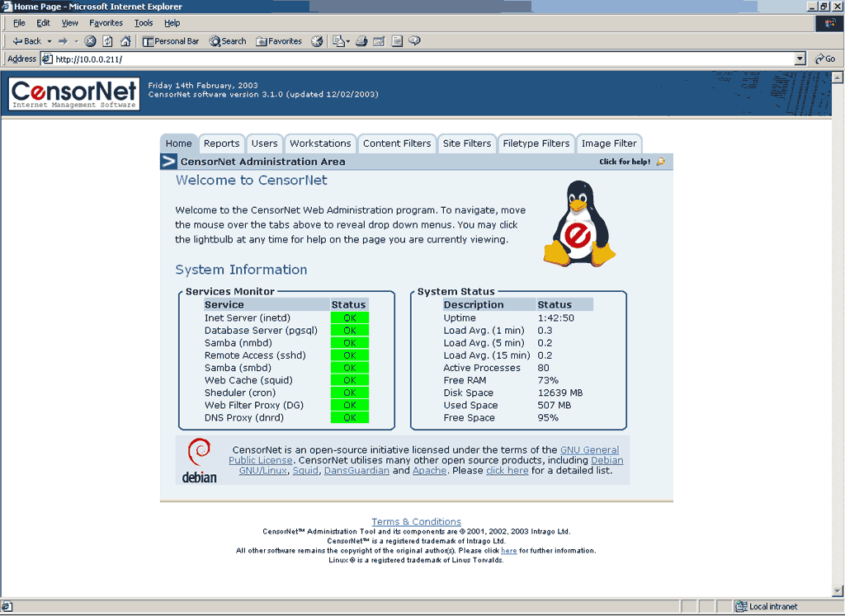Viewport: 845px width, 616px height.
Task: Open the Help menu
Action: click(172, 22)
